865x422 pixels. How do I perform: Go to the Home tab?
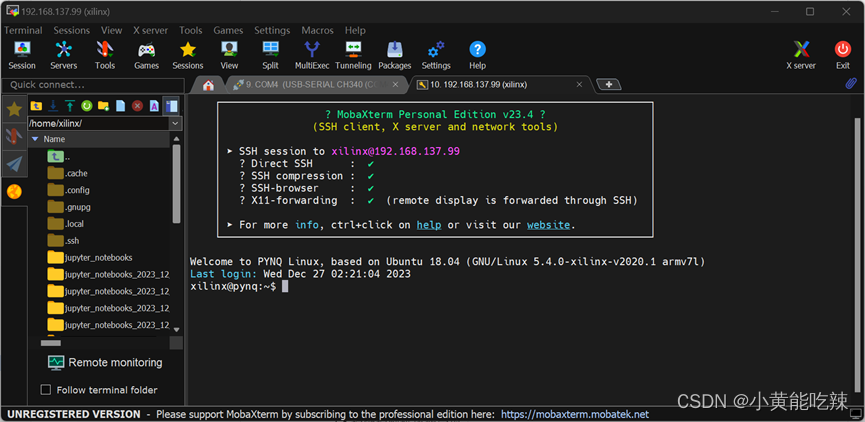209,85
